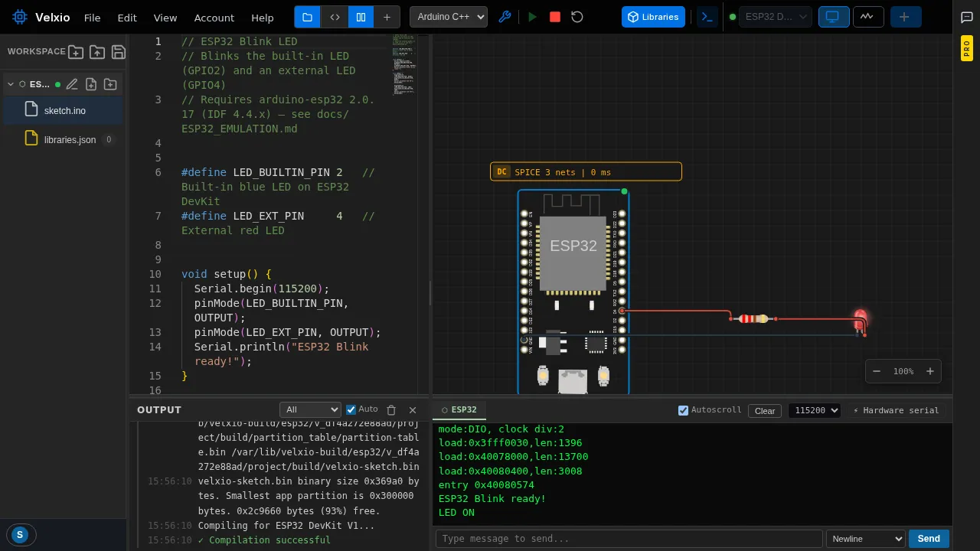Switch to the monitor canvas view
The height and width of the screenshot is (551, 980).
point(834,17)
